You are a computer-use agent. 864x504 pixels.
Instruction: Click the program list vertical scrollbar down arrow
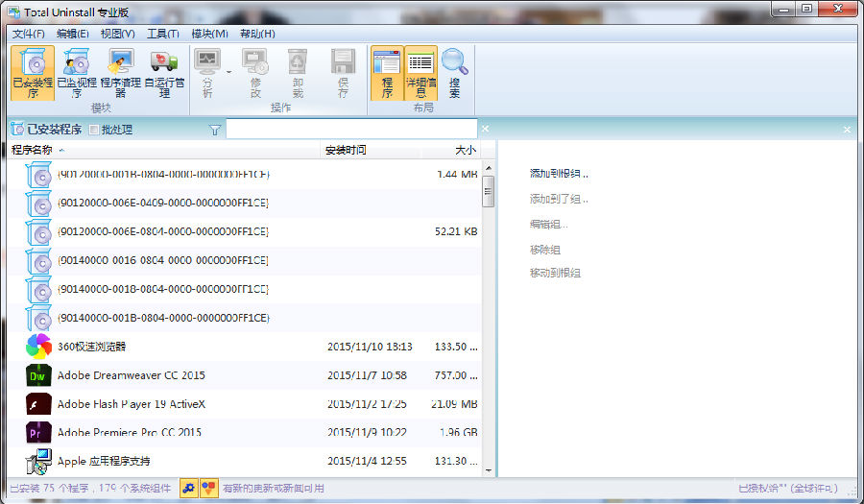pos(488,470)
